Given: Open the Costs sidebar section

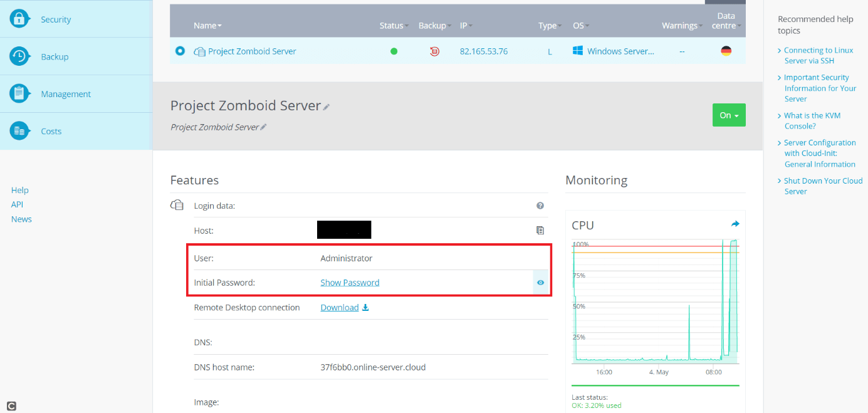Looking at the screenshot, I should click(x=76, y=131).
